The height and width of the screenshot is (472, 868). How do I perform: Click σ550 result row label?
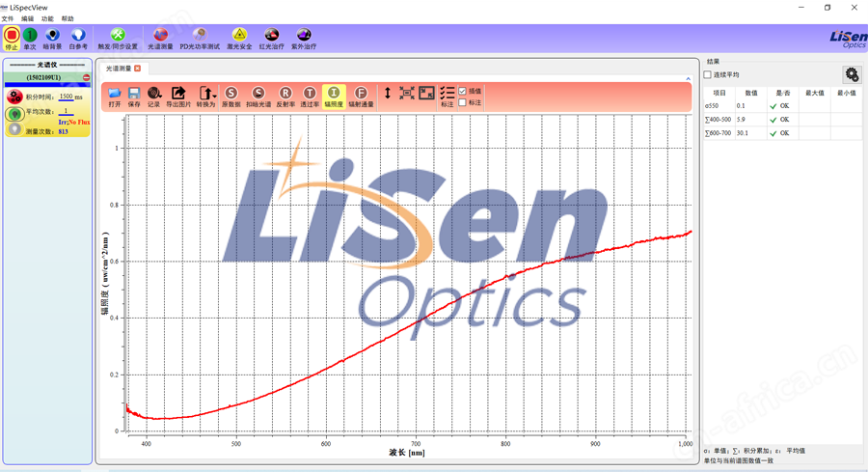[712, 106]
